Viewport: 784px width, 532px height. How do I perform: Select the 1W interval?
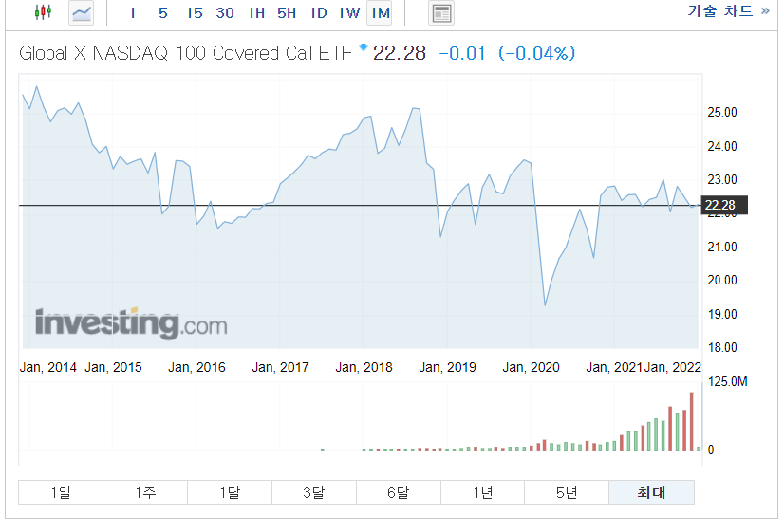(x=348, y=13)
